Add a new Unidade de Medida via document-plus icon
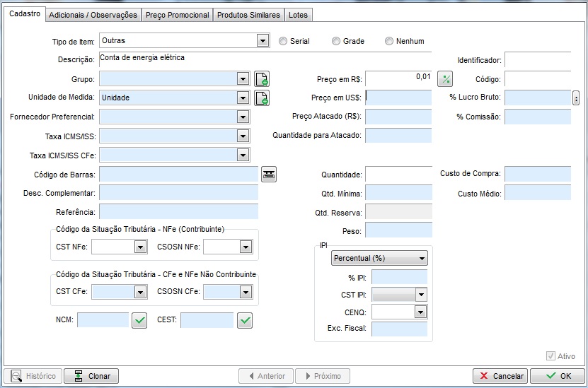Image resolution: width=588 pixels, height=388 pixels. [262, 98]
